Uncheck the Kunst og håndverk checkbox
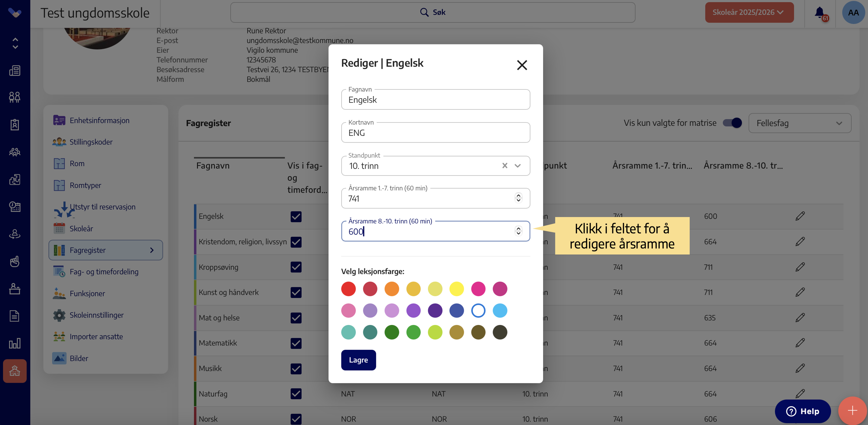 click(x=296, y=292)
